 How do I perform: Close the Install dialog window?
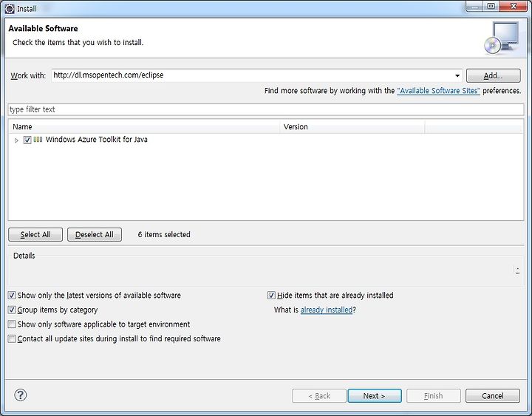coord(514,6)
